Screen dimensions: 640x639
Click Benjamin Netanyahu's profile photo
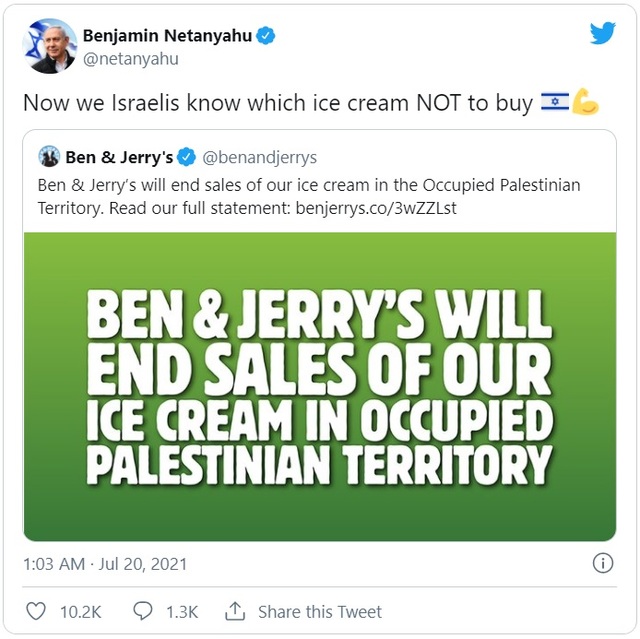(49, 46)
